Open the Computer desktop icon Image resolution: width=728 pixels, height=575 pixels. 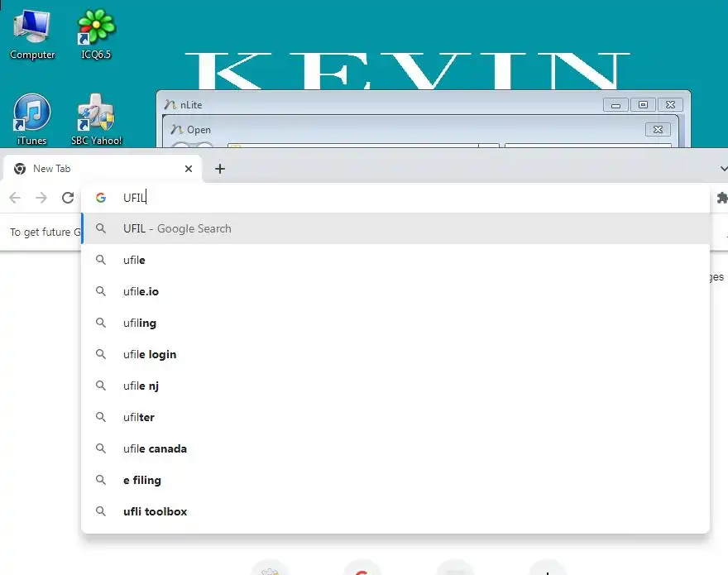31,35
